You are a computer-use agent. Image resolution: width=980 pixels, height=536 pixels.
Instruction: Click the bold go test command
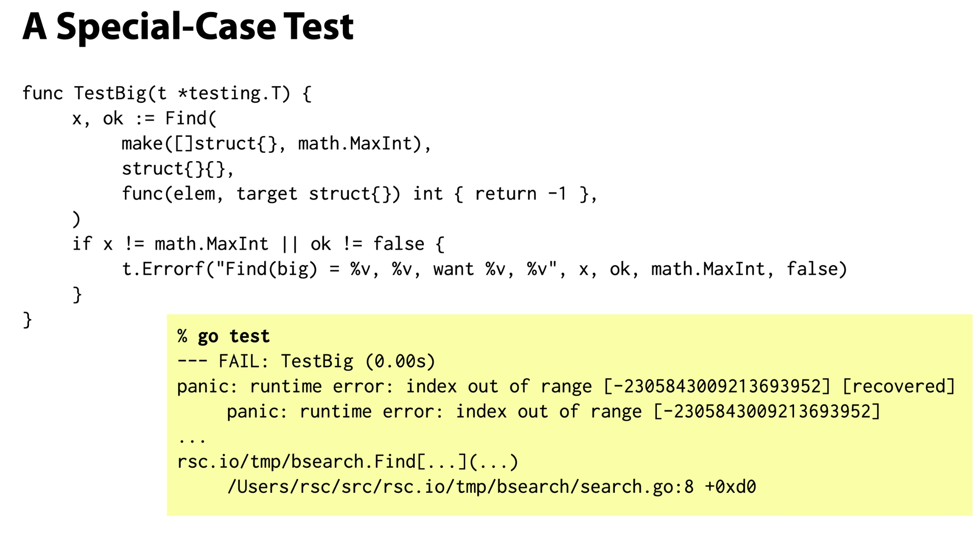[x=233, y=336]
